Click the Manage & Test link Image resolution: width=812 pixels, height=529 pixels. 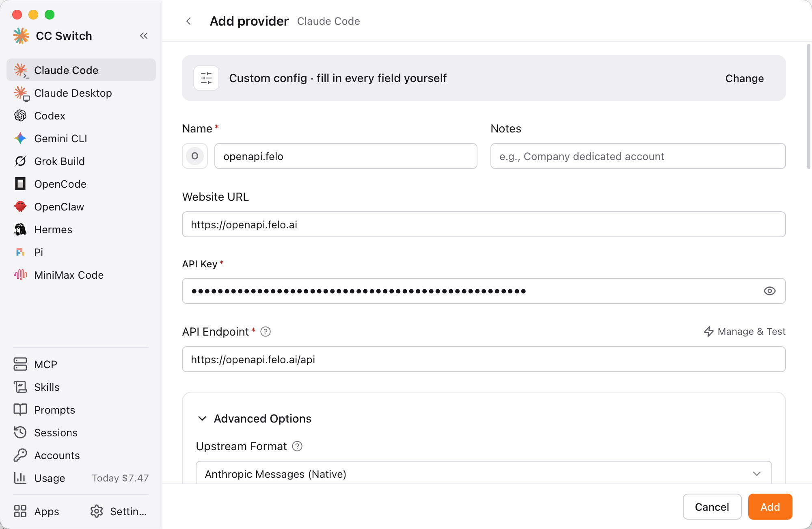click(745, 332)
